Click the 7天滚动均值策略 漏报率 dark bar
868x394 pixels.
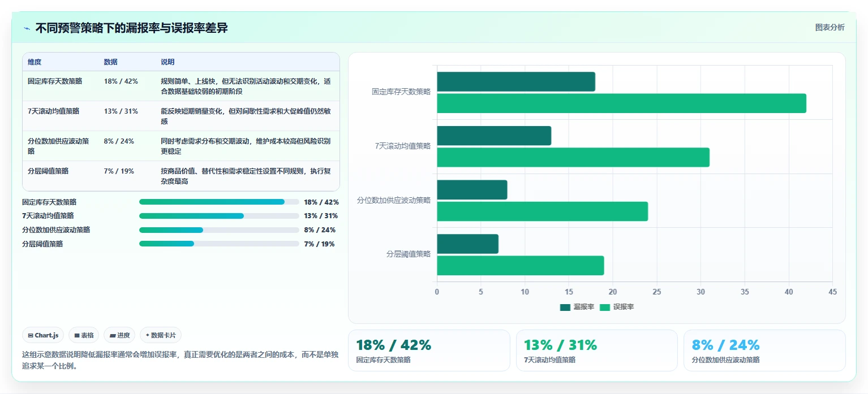[x=494, y=136]
